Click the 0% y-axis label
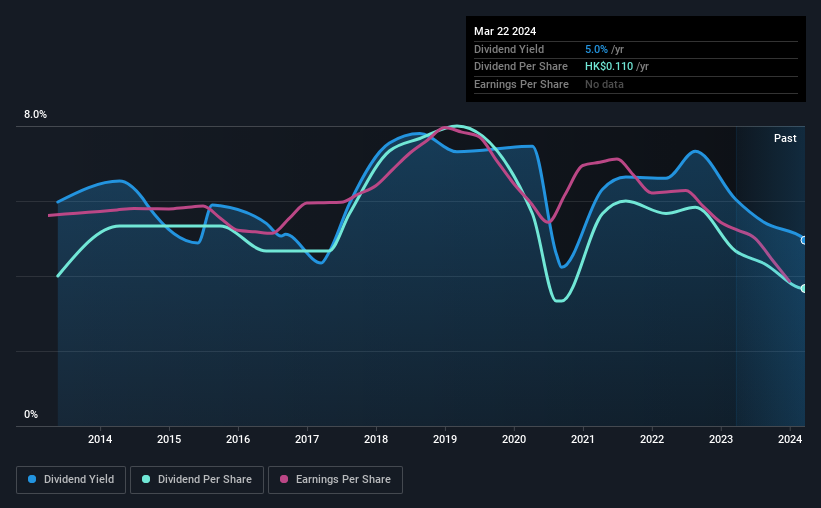 point(31,414)
